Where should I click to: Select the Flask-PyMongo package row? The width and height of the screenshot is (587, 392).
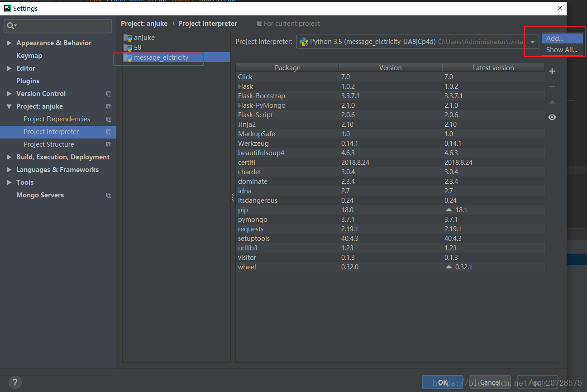(x=317, y=105)
